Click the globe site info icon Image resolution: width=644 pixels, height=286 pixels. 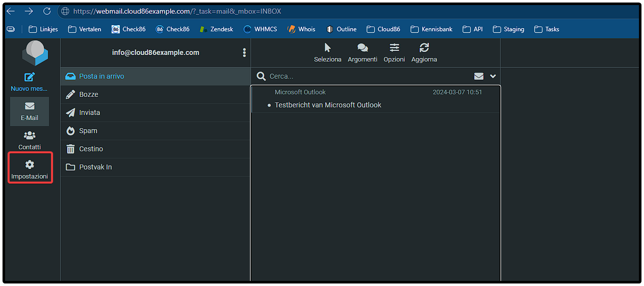pyautogui.click(x=65, y=11)
